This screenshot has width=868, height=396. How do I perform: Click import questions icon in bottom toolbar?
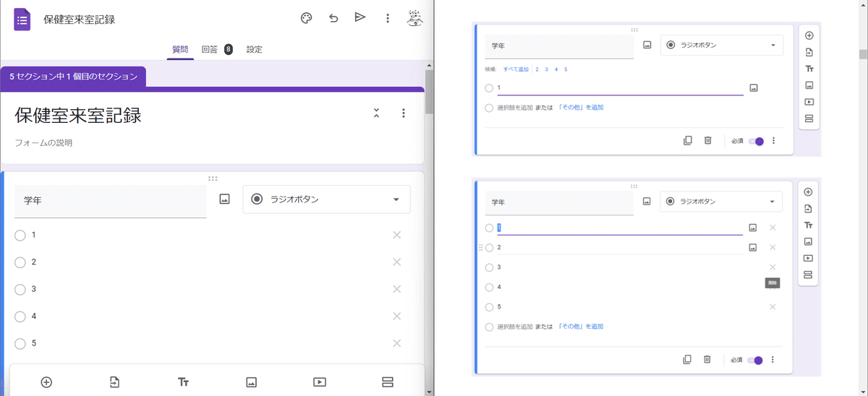coord(114,382)
